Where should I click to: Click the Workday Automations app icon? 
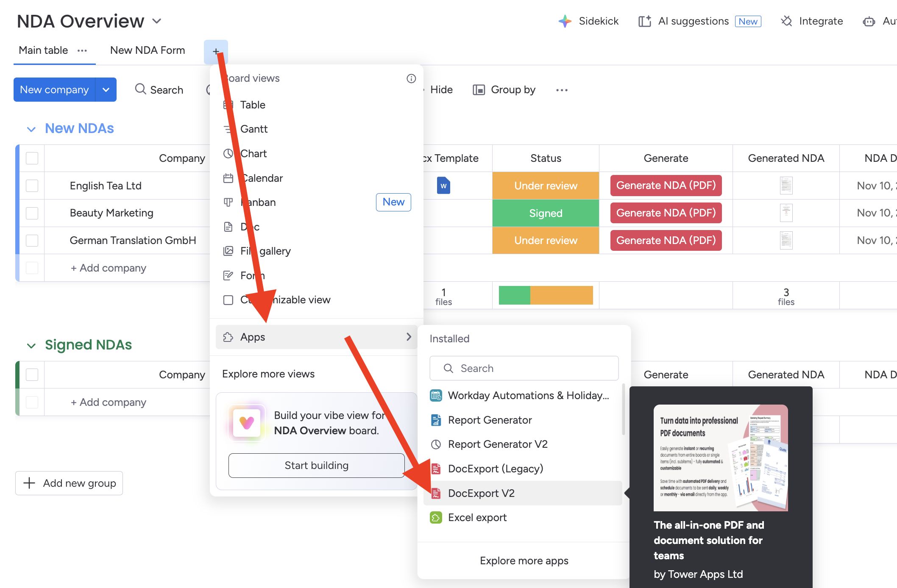tap(436, 396)
